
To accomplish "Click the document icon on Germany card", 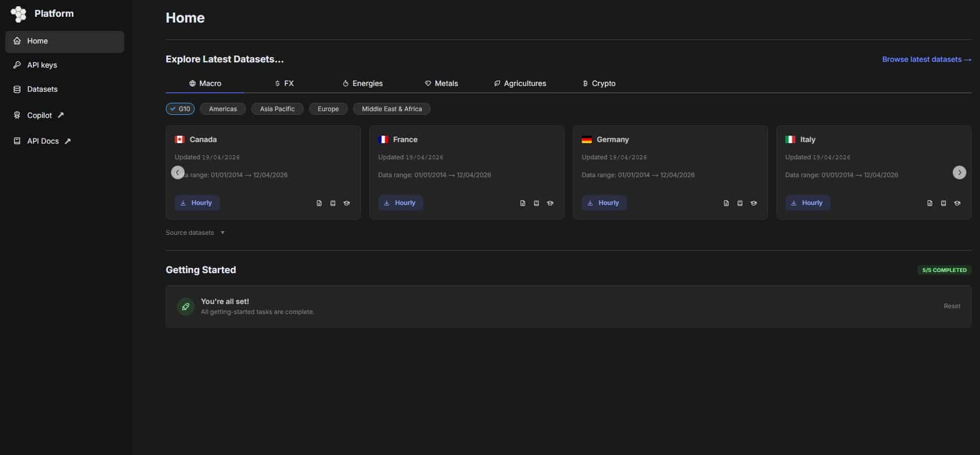I will point(726,203).
